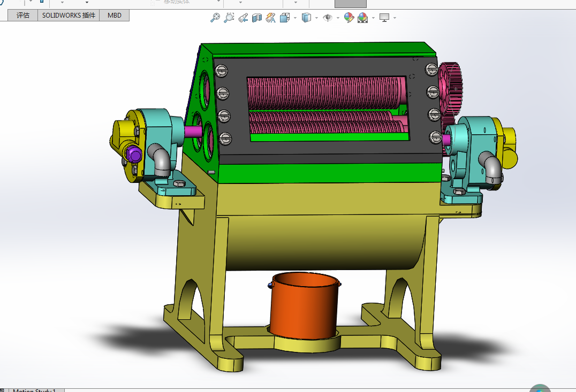Click the Display Style cube icon
576x392 pixels.
click(306, 18)
